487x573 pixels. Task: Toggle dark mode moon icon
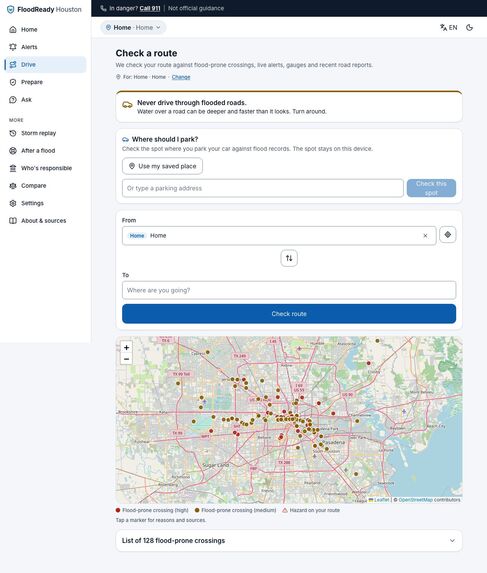(470, 28)
